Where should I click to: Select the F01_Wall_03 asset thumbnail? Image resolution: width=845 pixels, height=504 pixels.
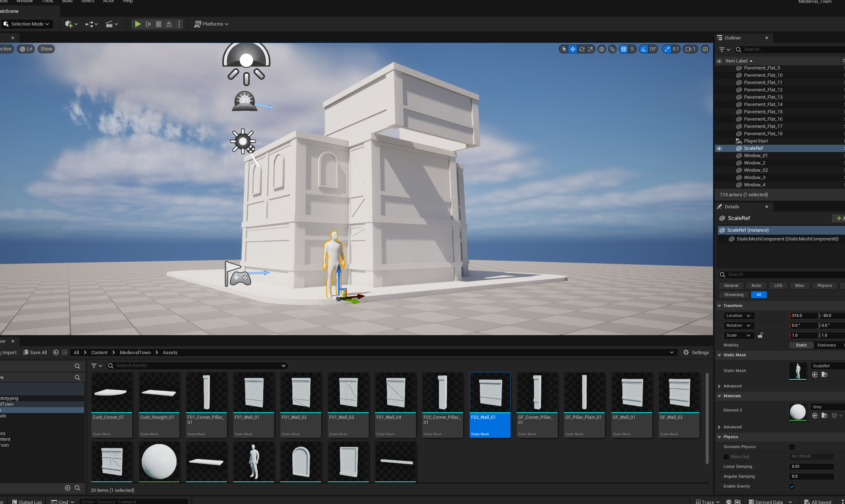point(348,393)
